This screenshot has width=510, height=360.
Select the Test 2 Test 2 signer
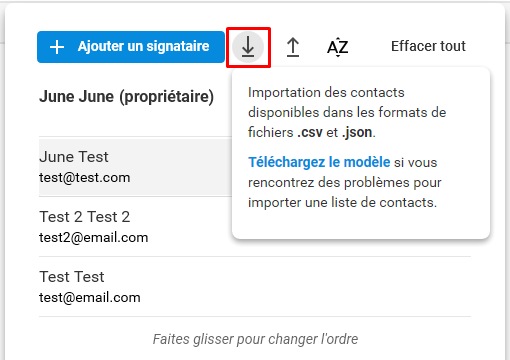(x=85, y=217)
